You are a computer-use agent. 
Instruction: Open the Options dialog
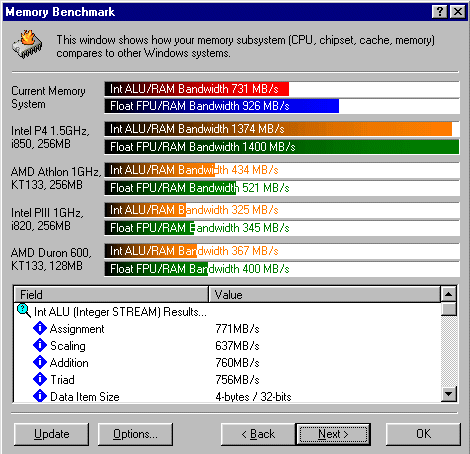(x=135, y=434)
